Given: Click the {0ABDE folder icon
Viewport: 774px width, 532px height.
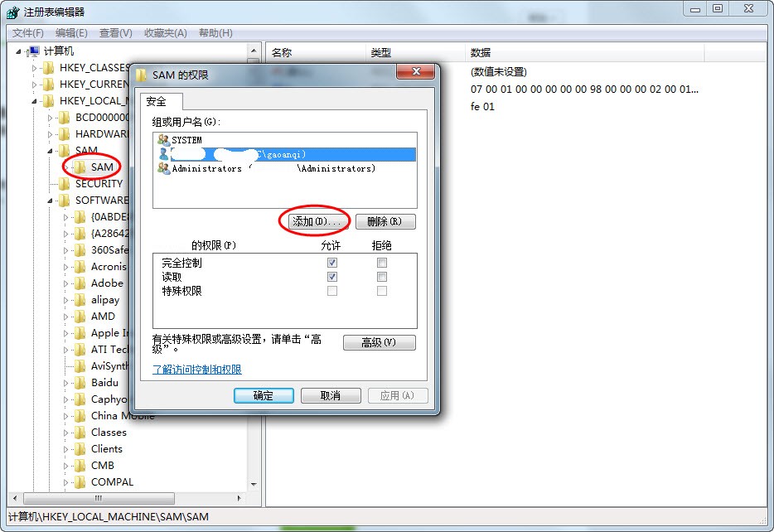Looking at the screenshot, I should point(80,216).
